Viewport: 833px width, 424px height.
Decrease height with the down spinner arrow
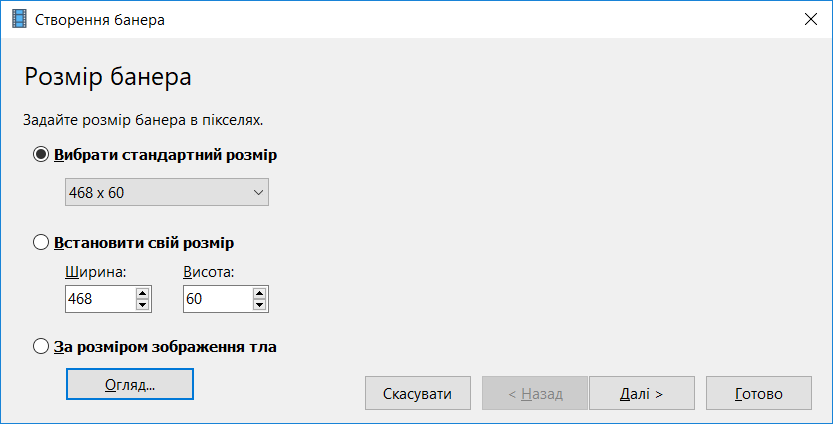click(259, 305)
